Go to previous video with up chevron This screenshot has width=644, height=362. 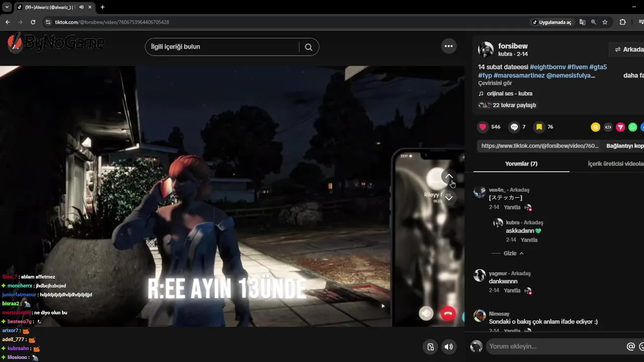(449, 176)
